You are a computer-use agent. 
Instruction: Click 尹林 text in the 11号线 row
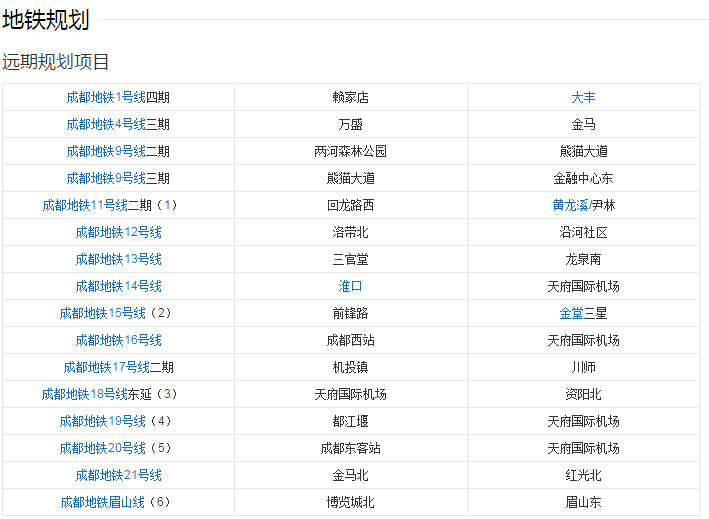604,205
